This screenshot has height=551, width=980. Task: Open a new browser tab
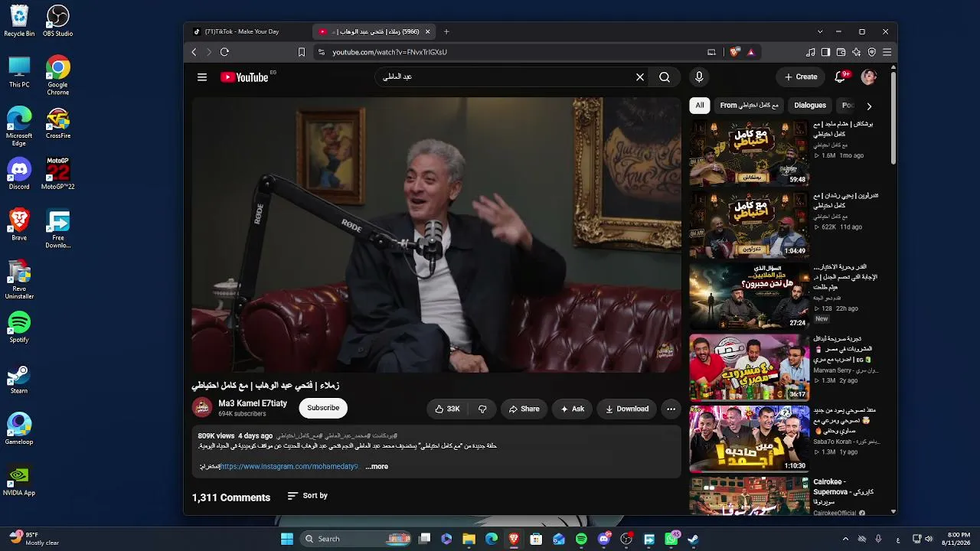click(446, 31)
